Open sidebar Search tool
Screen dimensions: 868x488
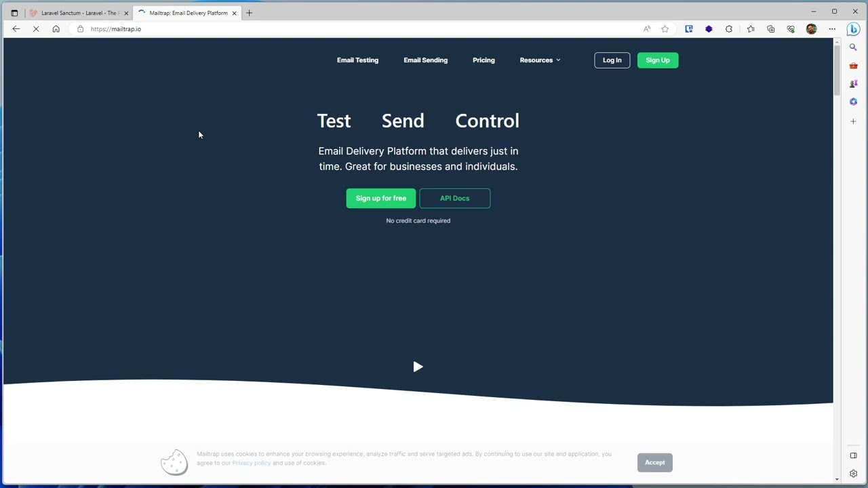[x=854, y=47]
